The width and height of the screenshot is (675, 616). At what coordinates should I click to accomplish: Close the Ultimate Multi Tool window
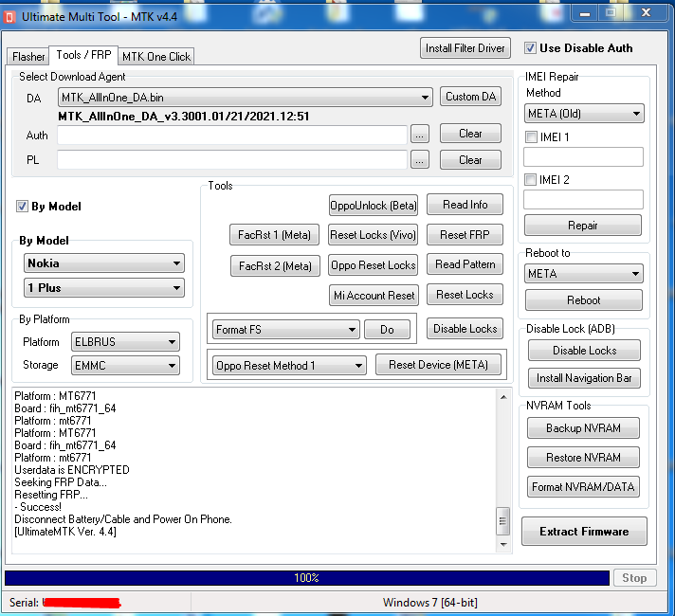[647, 12]
